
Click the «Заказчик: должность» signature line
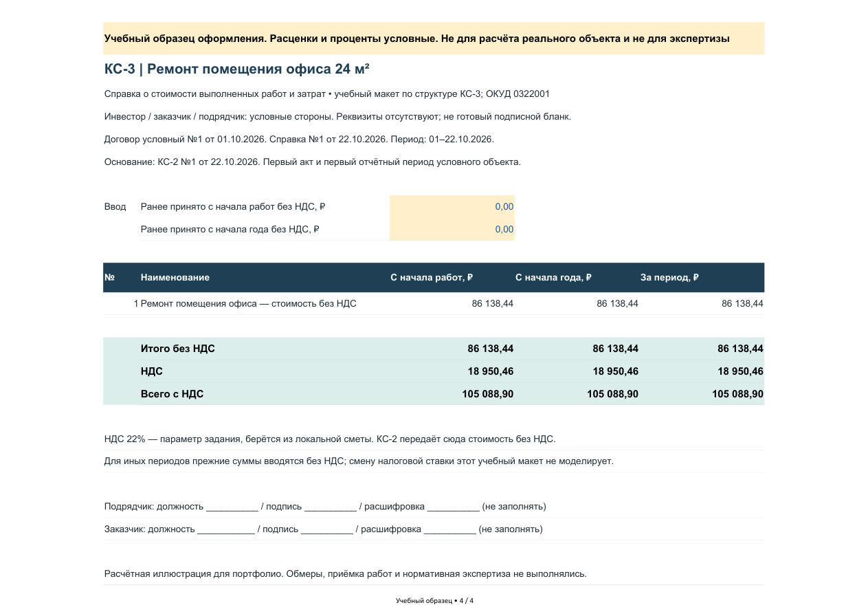(324, 529)
